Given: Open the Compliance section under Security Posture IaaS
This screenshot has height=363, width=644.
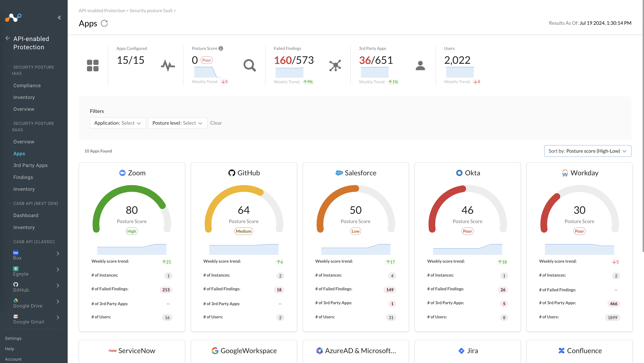Looking at the screenshot, I should 27,85.
